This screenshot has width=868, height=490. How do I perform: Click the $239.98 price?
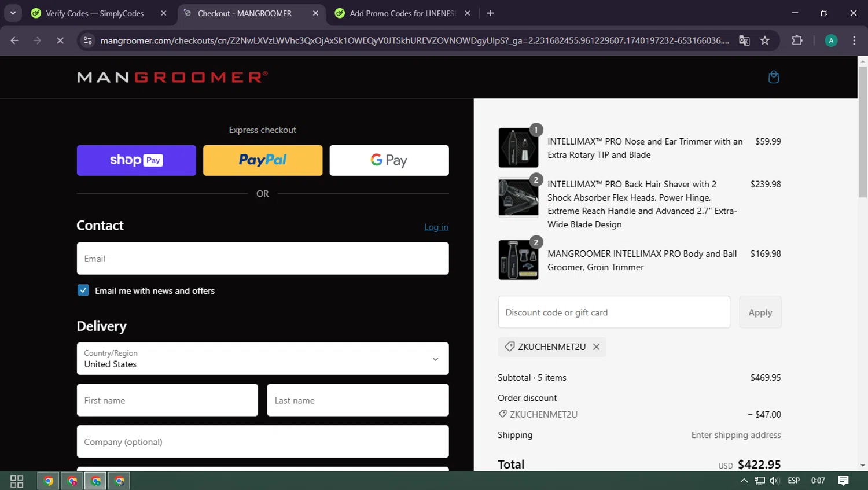(766, 184)
